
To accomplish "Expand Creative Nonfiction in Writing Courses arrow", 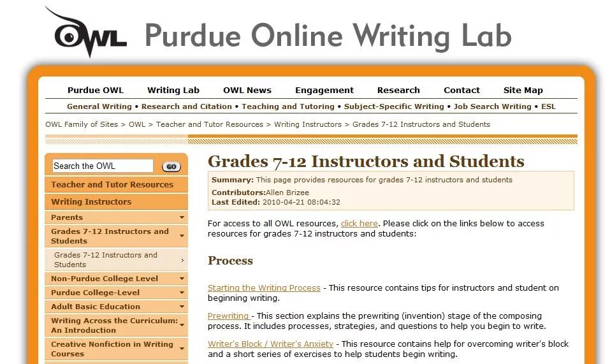I will [x=182, y=349].
